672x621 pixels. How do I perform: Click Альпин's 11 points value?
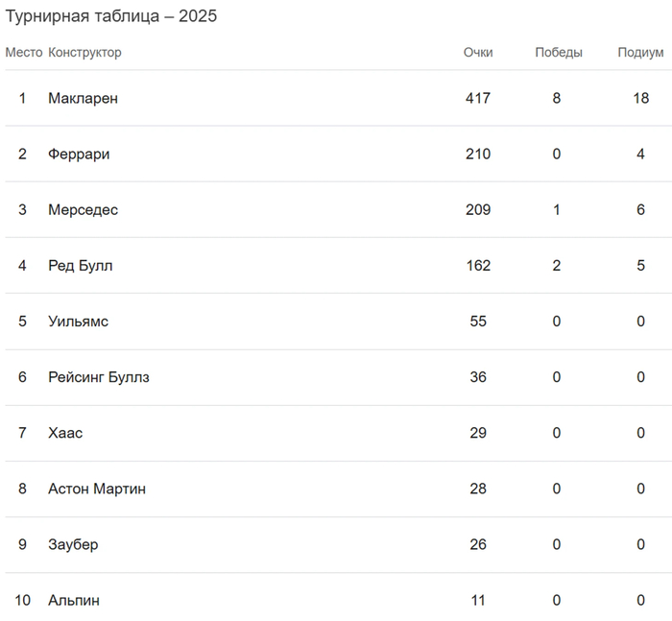pyautogui.click(x=478, y=600)
